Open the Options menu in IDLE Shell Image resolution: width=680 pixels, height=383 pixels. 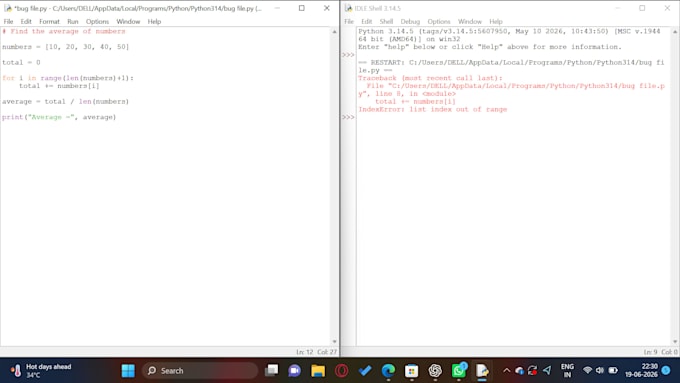(x=439, y=21)
